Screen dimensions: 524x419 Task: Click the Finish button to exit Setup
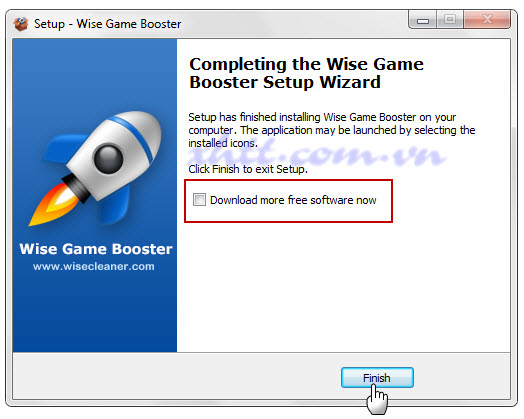tap(377, 378)
